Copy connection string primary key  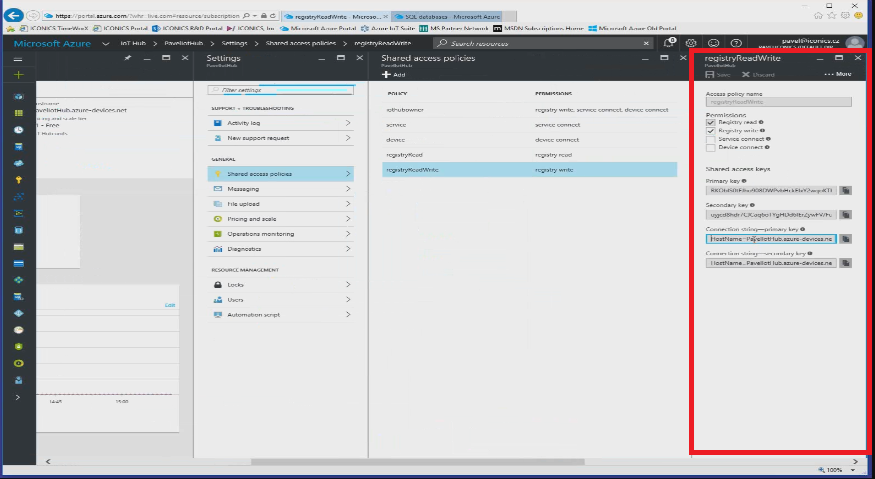click(x=845, y=239)
